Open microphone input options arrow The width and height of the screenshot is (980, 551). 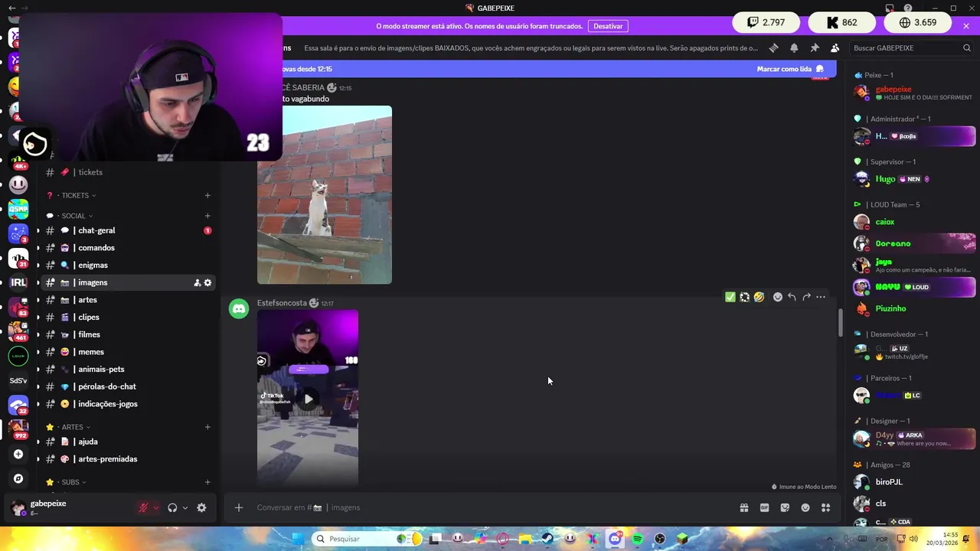click(x=156, y=507)
